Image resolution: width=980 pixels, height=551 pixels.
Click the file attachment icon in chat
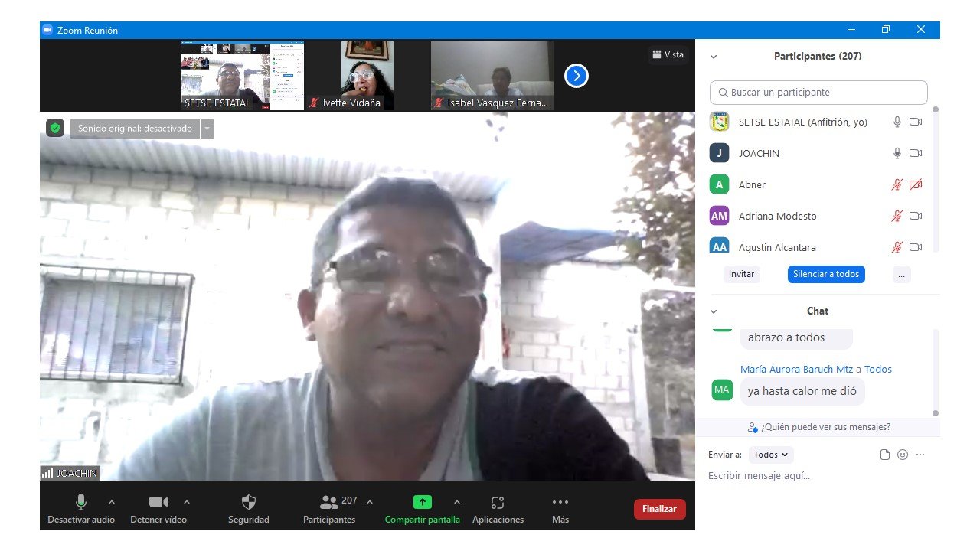(x=885, y=455)
